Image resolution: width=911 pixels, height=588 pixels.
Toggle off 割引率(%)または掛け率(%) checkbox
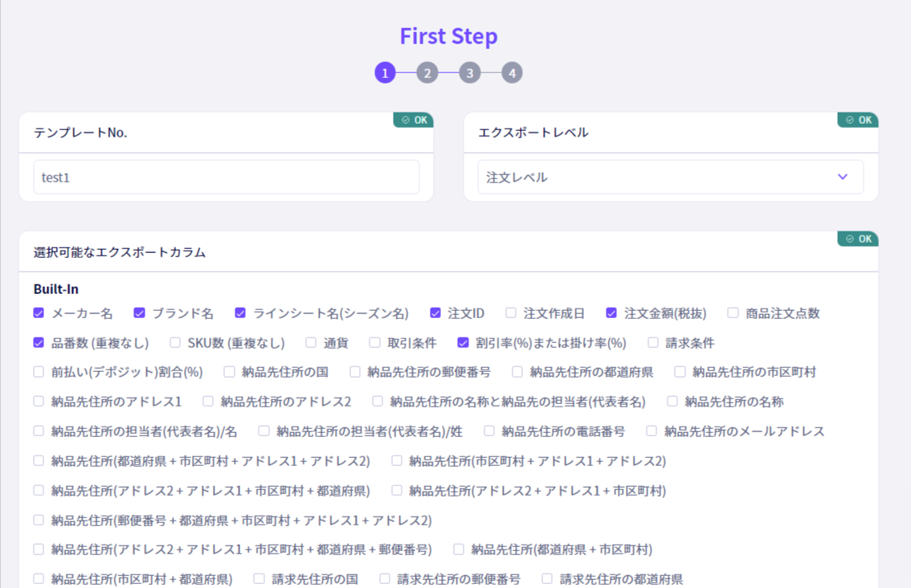[463, 343]
